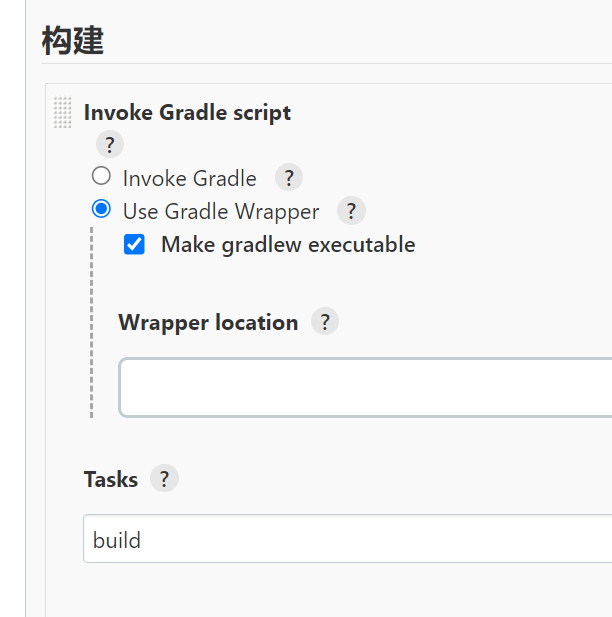
Task: Select the Invoke Gradle radio button
Action: point(101,177)
